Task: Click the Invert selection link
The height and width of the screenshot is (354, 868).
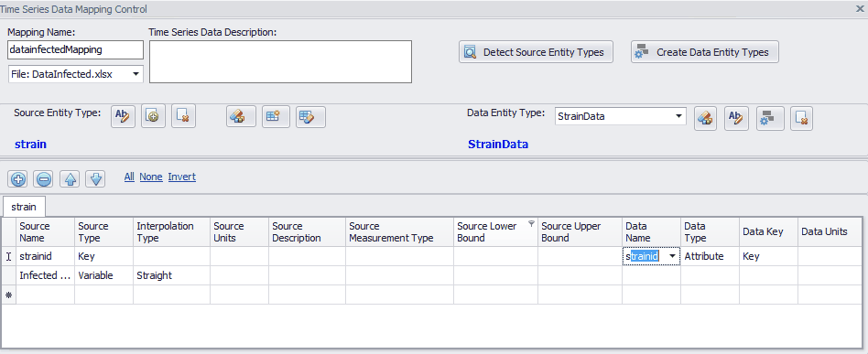Action: click(181, 177)
